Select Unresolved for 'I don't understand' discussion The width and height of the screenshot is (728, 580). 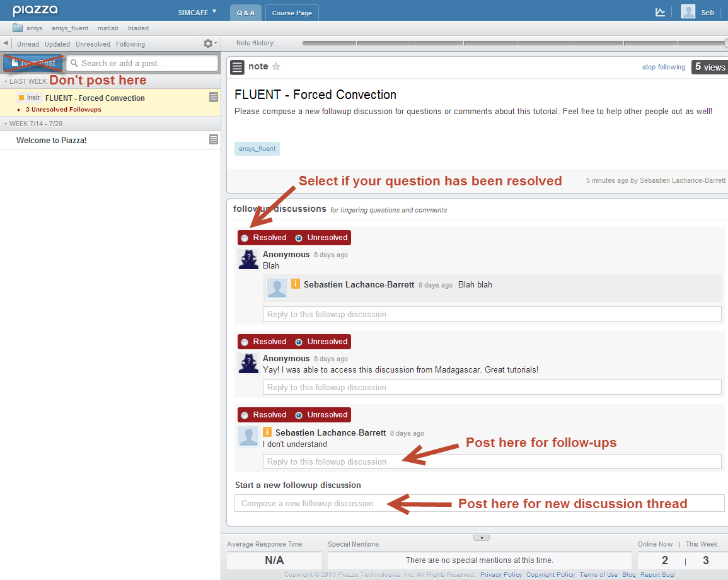pyautogui.click(x=299, y=415)
